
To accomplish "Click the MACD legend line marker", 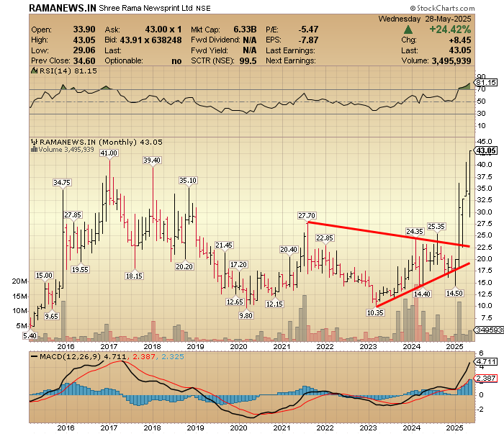I will [34, 356].
